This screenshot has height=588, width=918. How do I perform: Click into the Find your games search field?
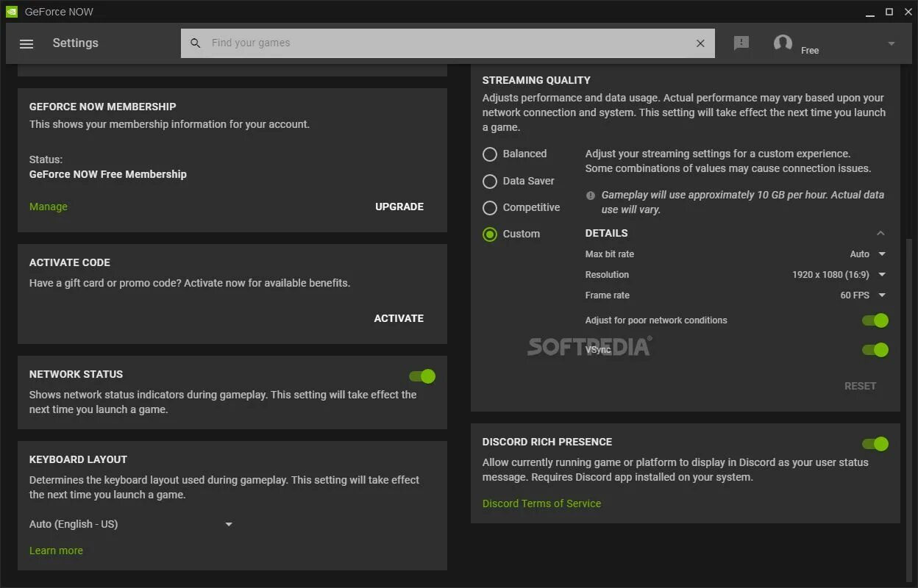(x=449, y=43)
